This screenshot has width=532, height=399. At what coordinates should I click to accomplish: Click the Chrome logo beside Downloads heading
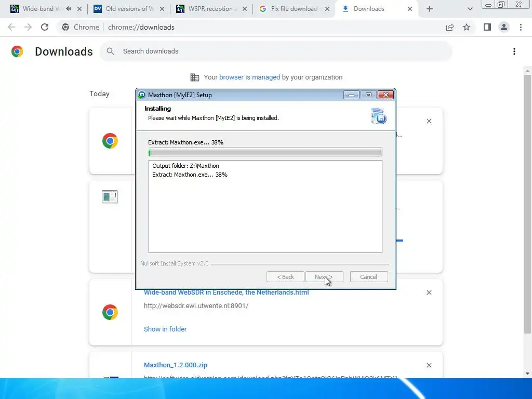point(17,51)
